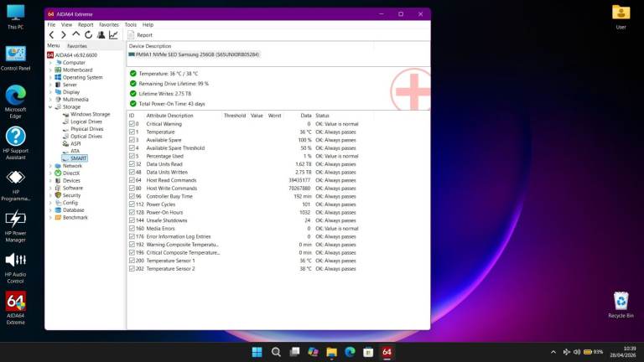Toggle the Percentage Used checkbox

point(132,157)
